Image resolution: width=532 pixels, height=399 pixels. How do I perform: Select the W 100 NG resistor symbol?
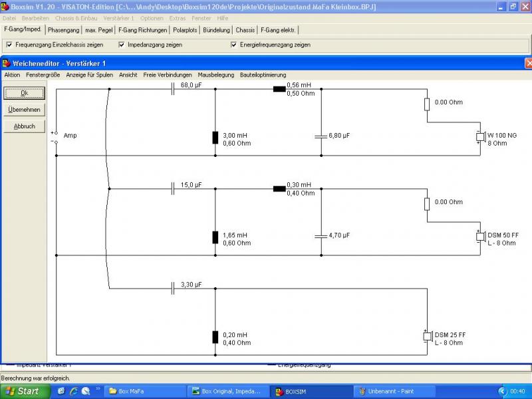coord(427,104)
